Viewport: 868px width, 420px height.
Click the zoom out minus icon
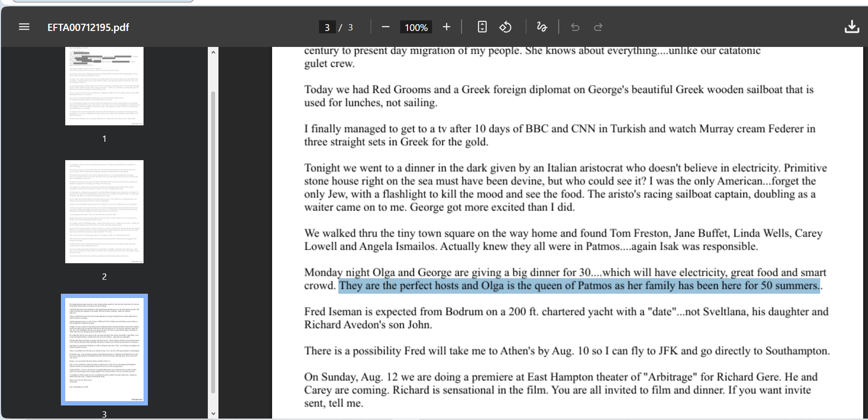[385, 27]
